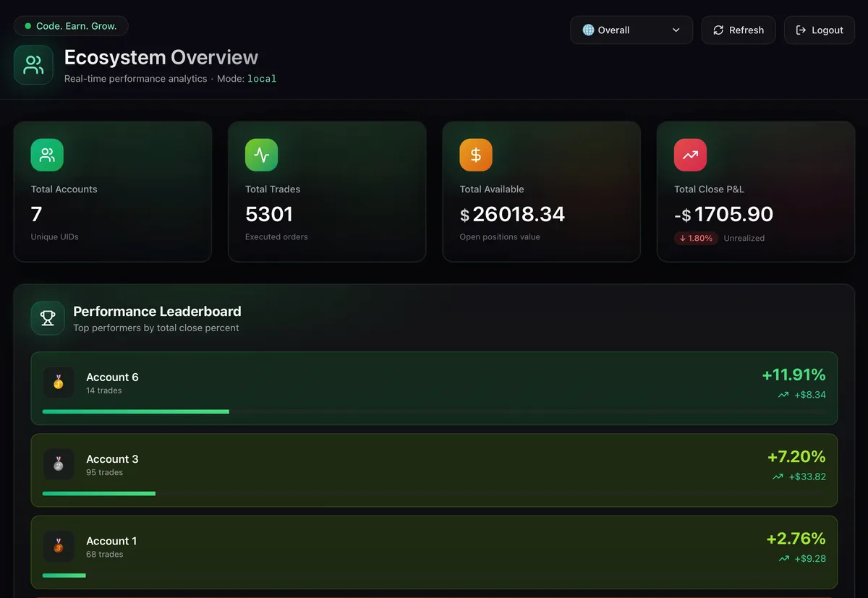Viewport: 868px width, 598px height.
Task: Click the red 1.80% change badge
Action: pyautogui.click(x=695, y=238)
